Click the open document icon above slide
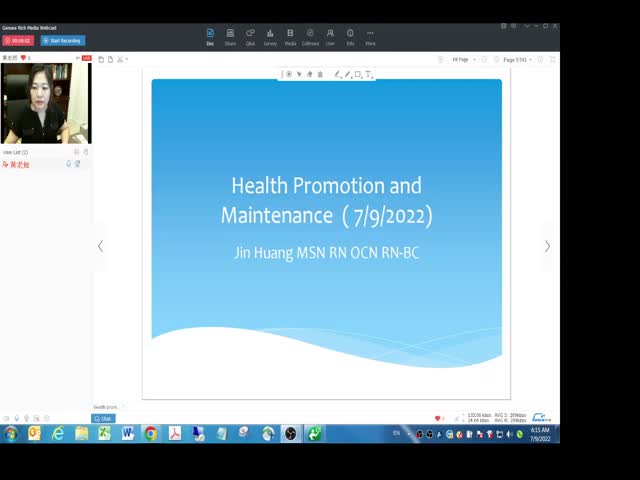Screen dimensions: 640x480 (101, 60)
